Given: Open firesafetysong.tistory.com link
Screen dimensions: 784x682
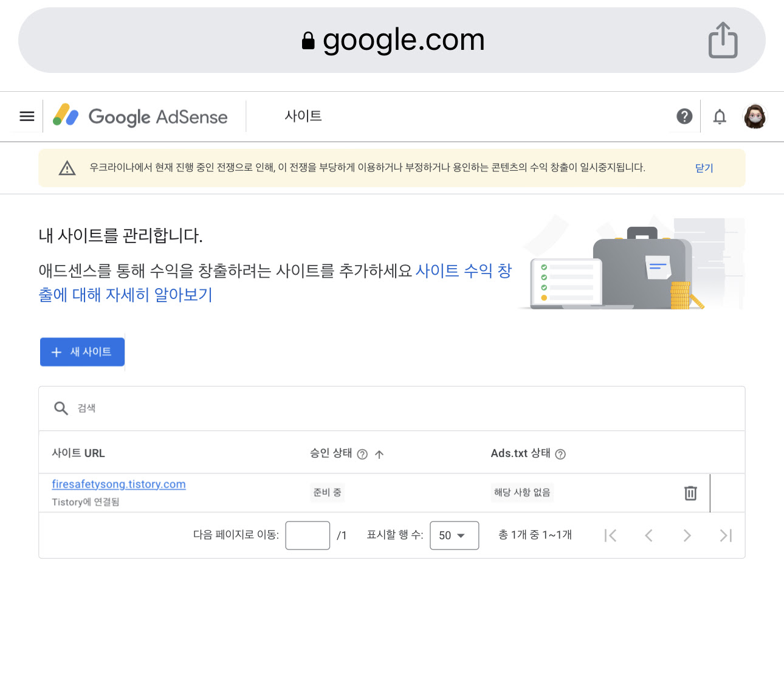Looking at the screenshot, I should (x=119, y=484).
